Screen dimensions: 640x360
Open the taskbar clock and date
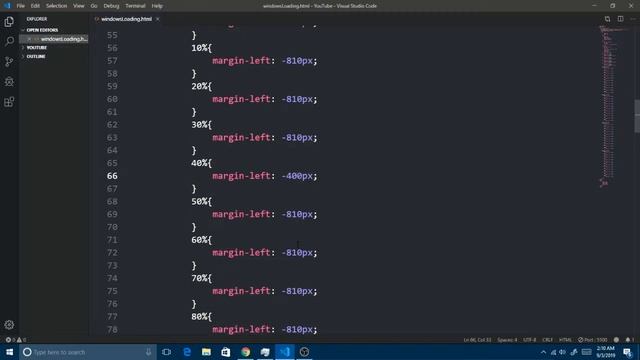coord(606,352)
